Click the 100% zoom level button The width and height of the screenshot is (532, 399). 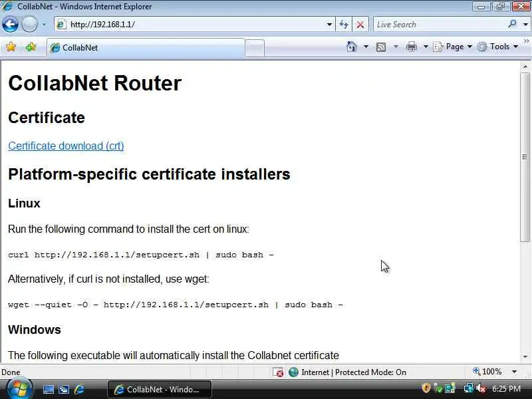pyautogui.click(x=487, y=372)
